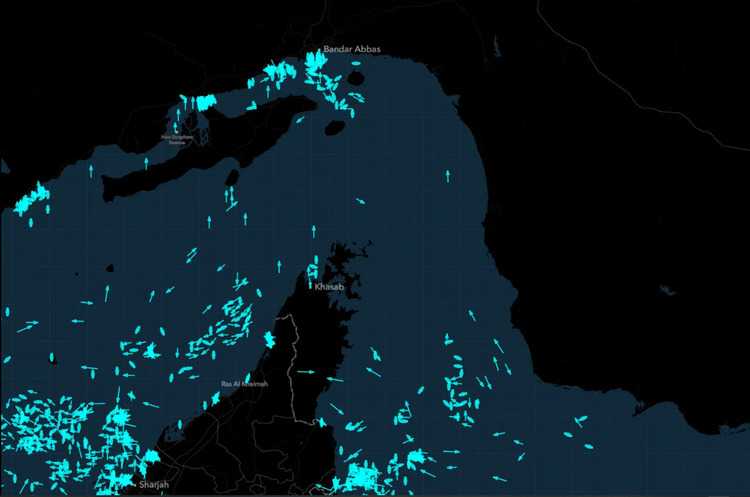The image size is (750, 497).
Task: Select the vessel marker beside Khasab label
Action: pos(309,286)
